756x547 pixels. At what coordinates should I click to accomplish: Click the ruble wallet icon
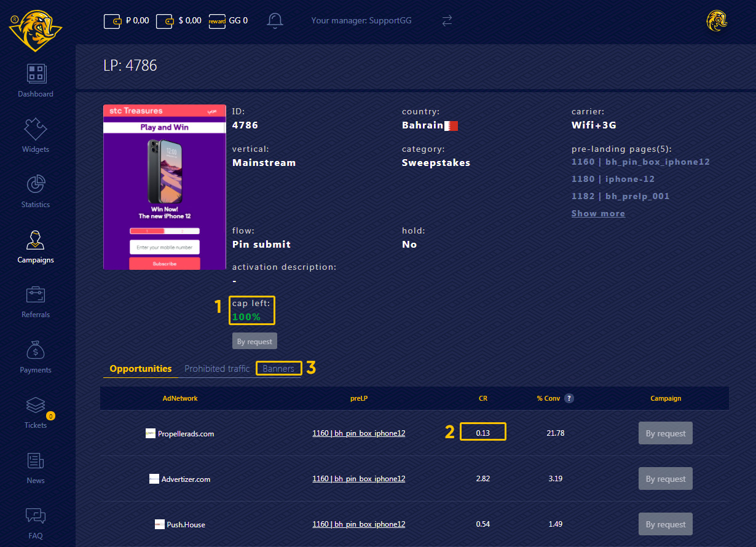point(112,21)
